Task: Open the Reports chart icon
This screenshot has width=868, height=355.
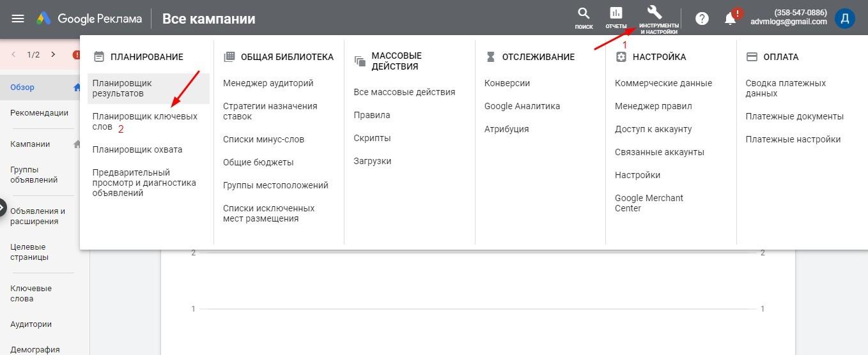Action: pyautogui.click(x=616, y=17)
